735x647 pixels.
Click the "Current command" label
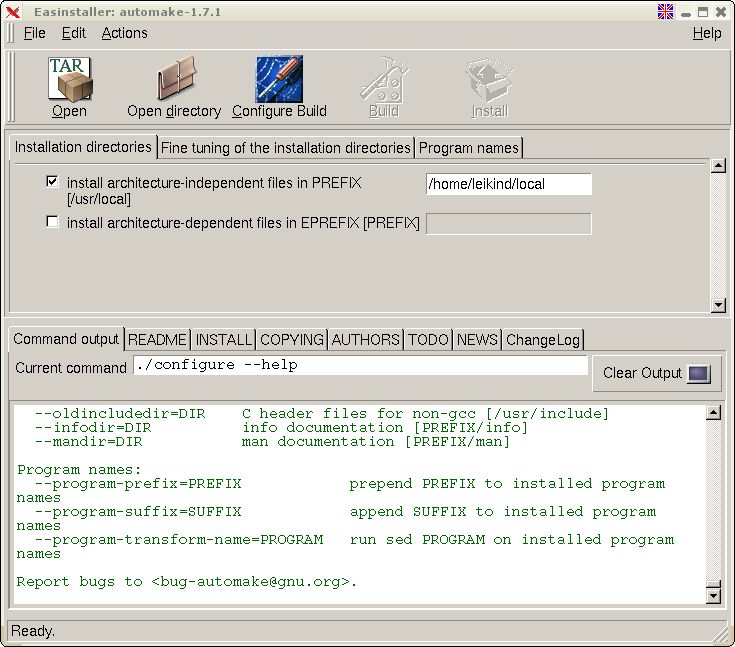[71, 368]
